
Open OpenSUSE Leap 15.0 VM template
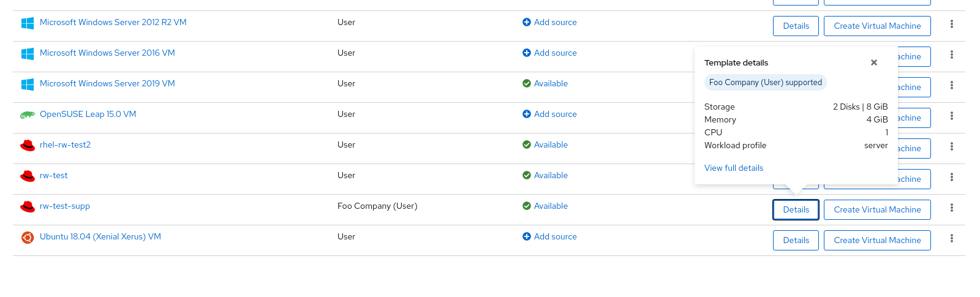click(88, 114)
